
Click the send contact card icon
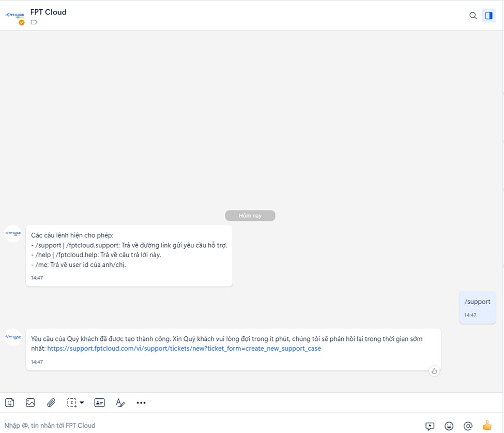[x=100, y=402]
